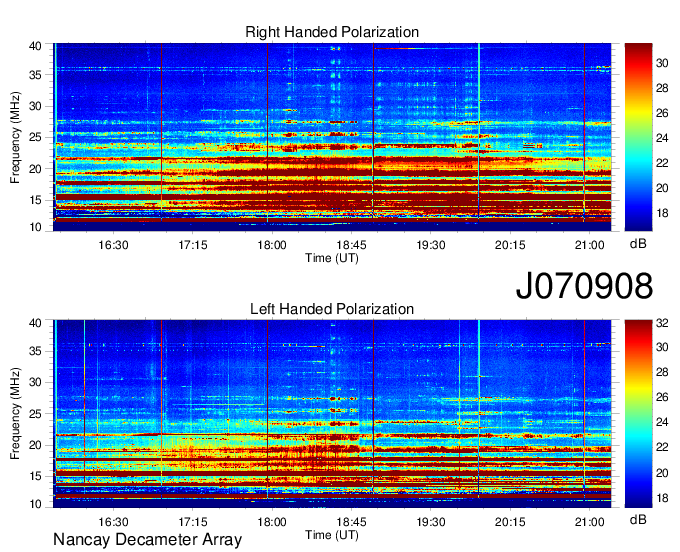This screenshot has height=552, width=680.
Task: Click Frequency (MHz) axis label of Left Handed plot
Action: point(15,414)
